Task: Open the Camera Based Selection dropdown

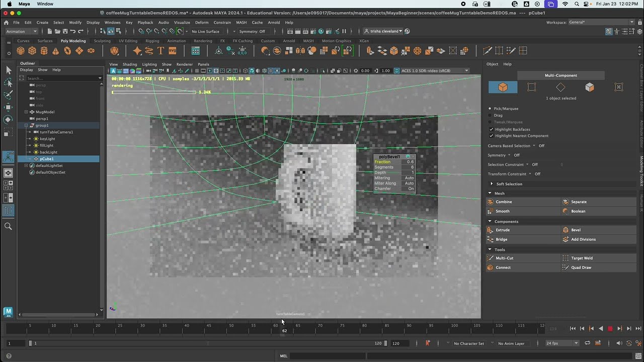Action: (x=534, y=146)
